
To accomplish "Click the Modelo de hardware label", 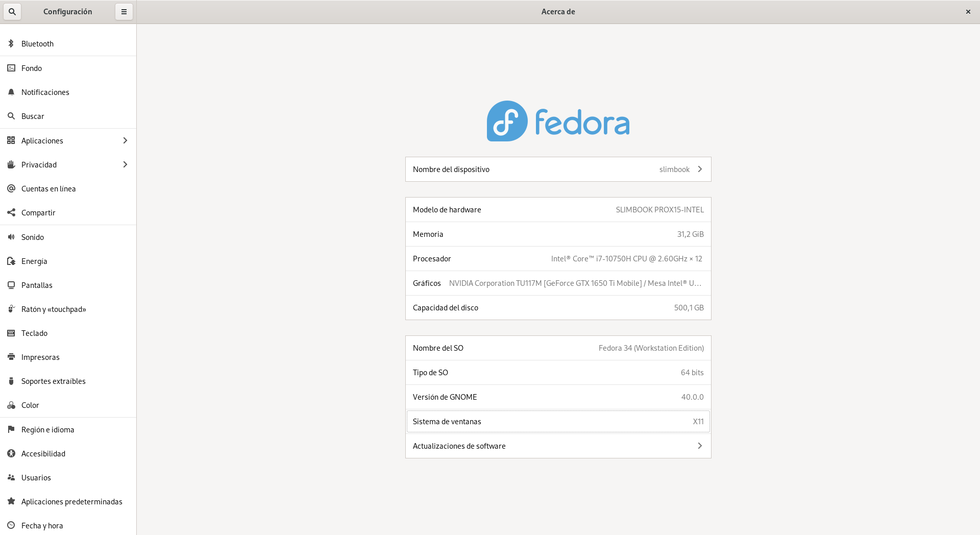I will (x=447, y=210).
